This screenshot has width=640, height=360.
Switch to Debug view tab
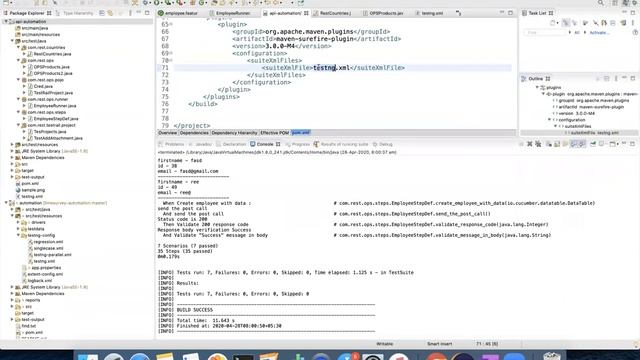pos(382,144)
